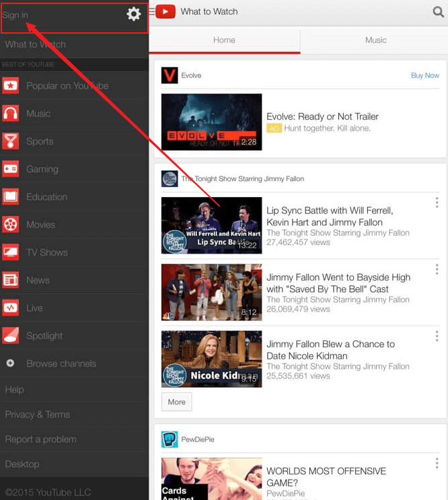This screenshot has height=500, width=448.
Task: Click the Buy Now link for Evolve
Action: (x=424, y=75)
